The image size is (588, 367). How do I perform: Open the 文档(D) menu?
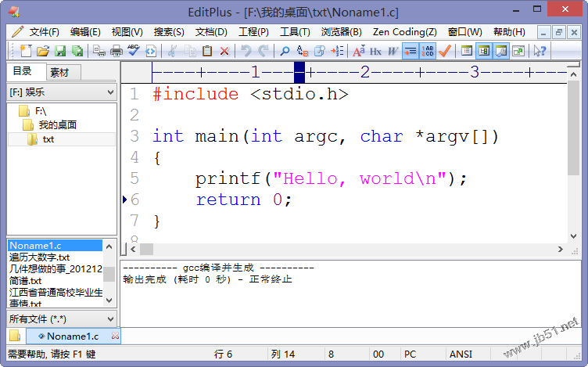tap(211, 32)
